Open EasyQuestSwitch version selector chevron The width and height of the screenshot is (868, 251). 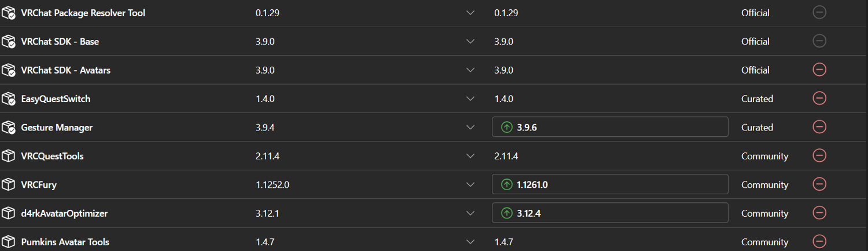click(x=470, y=99)
